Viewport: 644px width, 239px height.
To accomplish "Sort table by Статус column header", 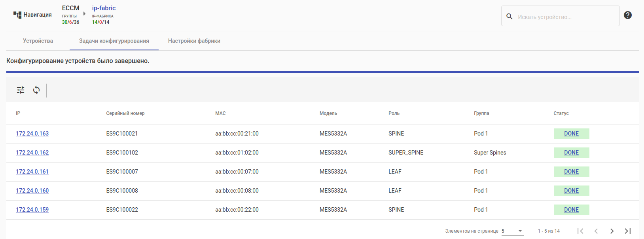I will 561,113.
